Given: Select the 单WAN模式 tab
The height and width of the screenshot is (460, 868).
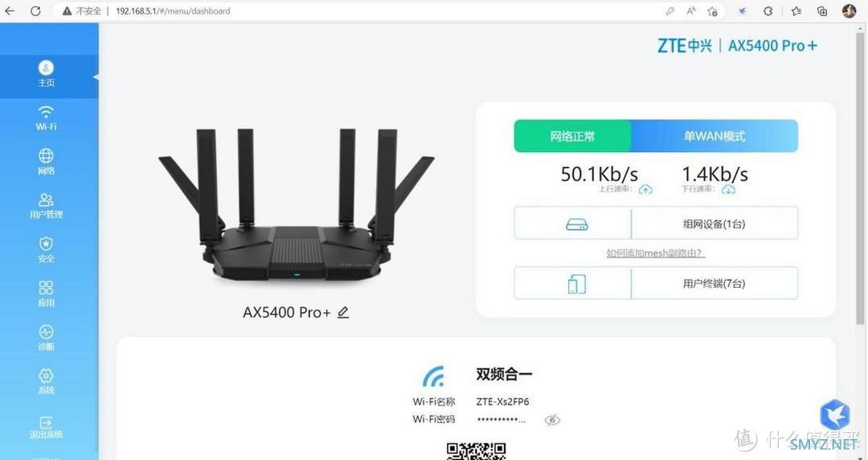Looking at the screenshot, I should (x=714, y=137).
